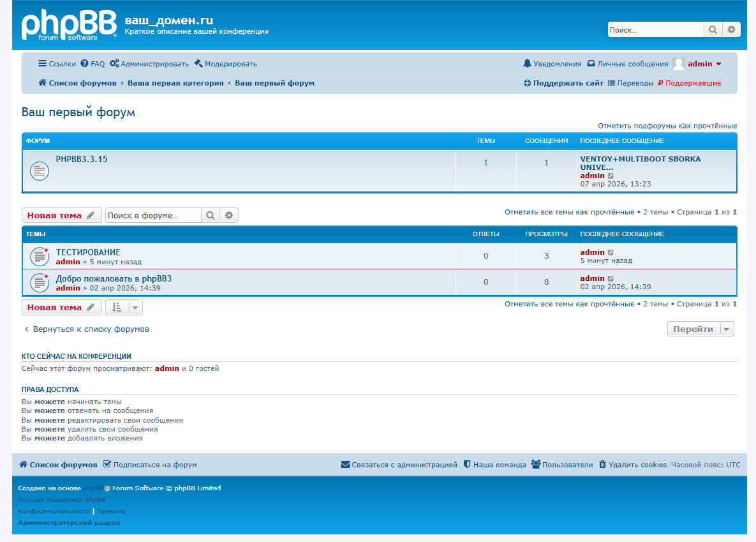Open the sort options dropdown below topics

pos(124,308)
